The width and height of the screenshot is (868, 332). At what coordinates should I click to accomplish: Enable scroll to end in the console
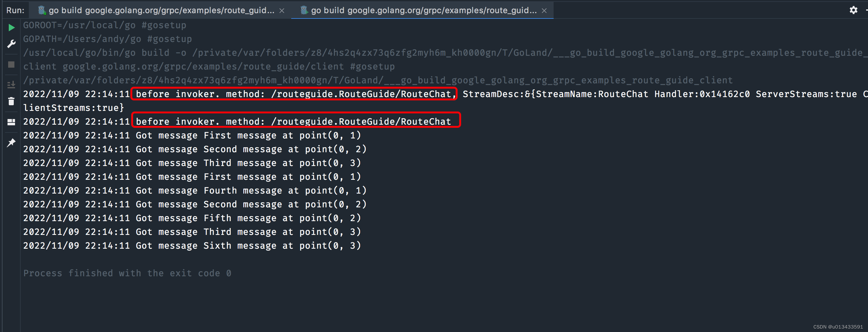tap(11, 85)
